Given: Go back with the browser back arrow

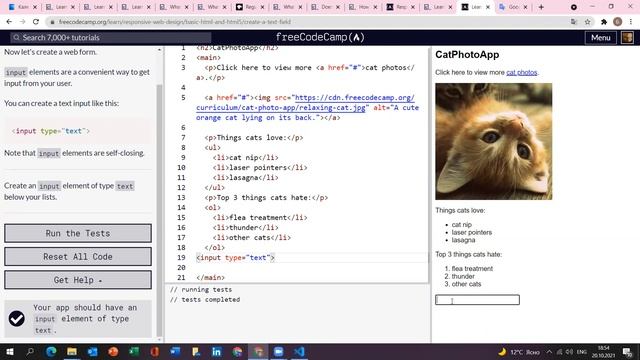Looking at the screenshot, I should pyautogui.click(x=9, y=22).
